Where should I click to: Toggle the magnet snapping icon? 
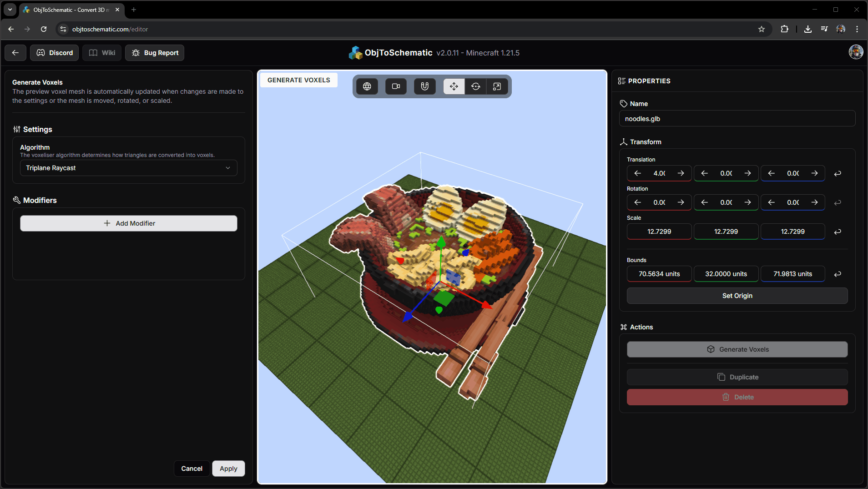click(425, 86)
